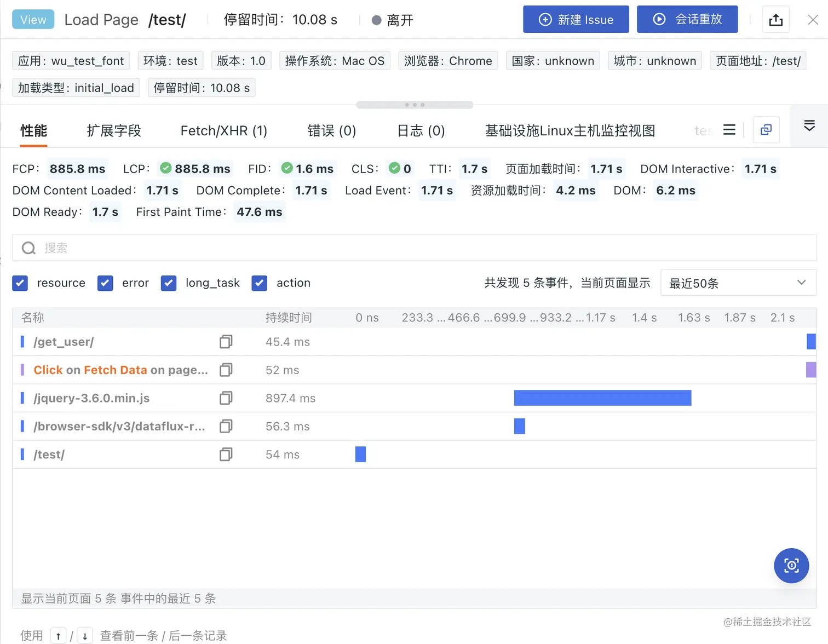Image resolution: width=828 pixels, height=644 pixels.
Task: Click the DOM 6.2 ms value
Action: [x=676, y=191]
